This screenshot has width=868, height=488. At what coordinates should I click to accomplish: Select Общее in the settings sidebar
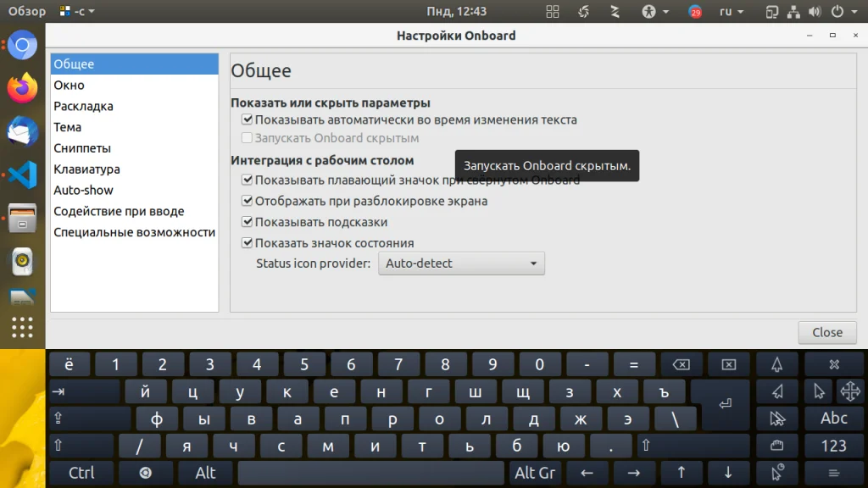click(135, 64)
